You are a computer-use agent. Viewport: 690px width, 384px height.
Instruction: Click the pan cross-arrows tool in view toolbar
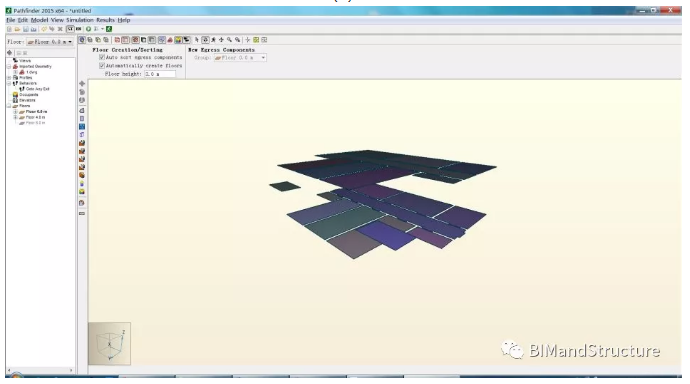click(221, 40)
